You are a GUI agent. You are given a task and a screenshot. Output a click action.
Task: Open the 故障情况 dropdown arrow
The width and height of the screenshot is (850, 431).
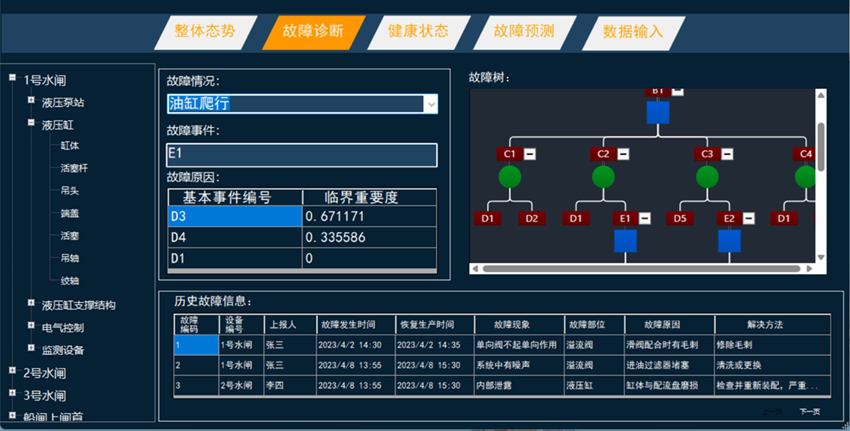(430, 104)
